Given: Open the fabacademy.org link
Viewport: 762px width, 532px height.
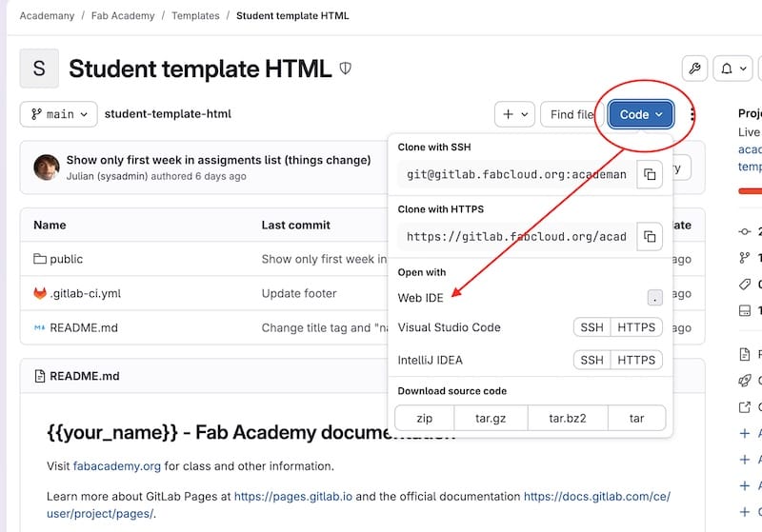Looking at the screenshot, I should pos(116,466).
